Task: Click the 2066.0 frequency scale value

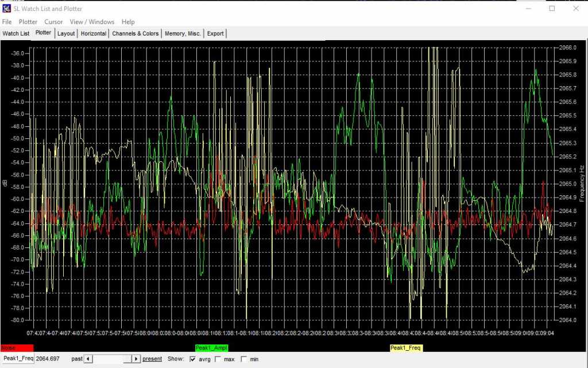Action: [x=568, y=48]
